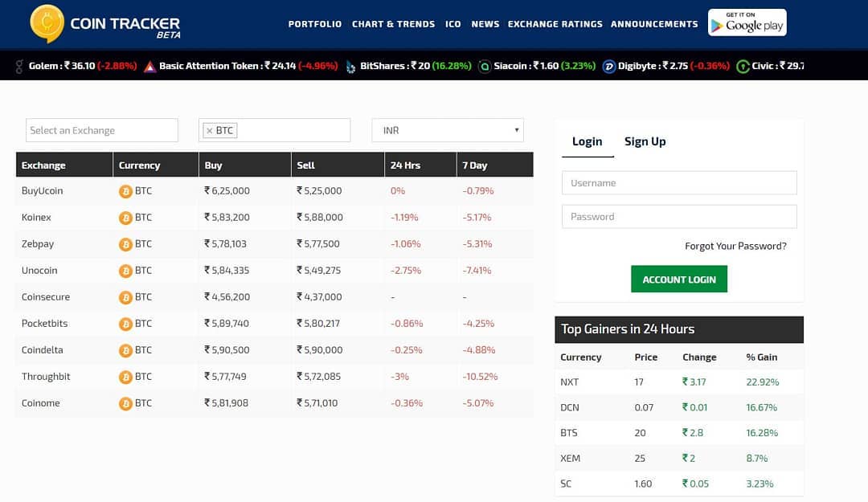Select the NXT row in Top Gainers
The height and width of the screenshot is (502, 868).
pyautogui.click(x=679, y=382)
